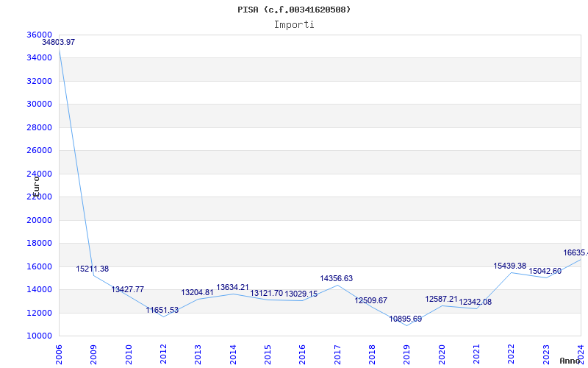Click y-axis value 36000
588x368 pixels.
40,35
